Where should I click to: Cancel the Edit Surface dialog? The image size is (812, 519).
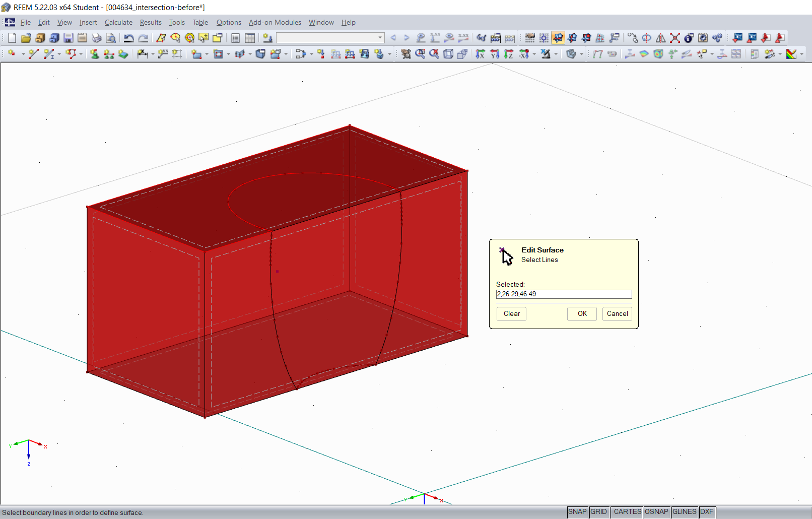[618, 314]
